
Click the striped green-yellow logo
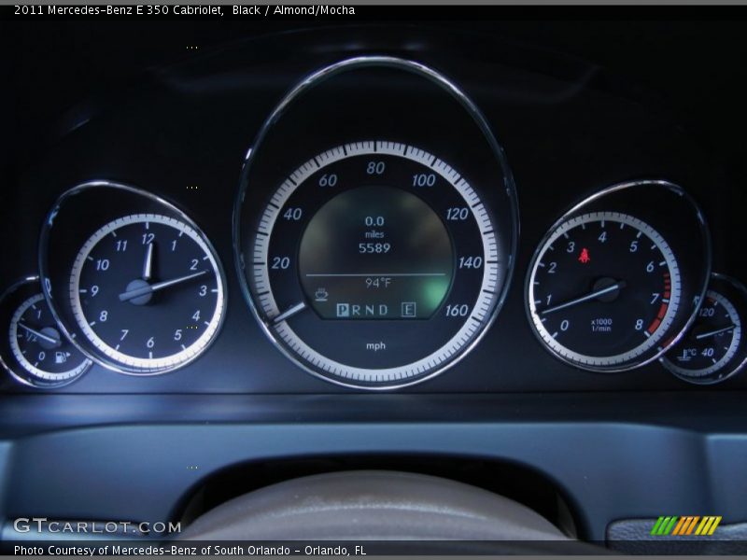pyautogui.click(x=686, y=525)
